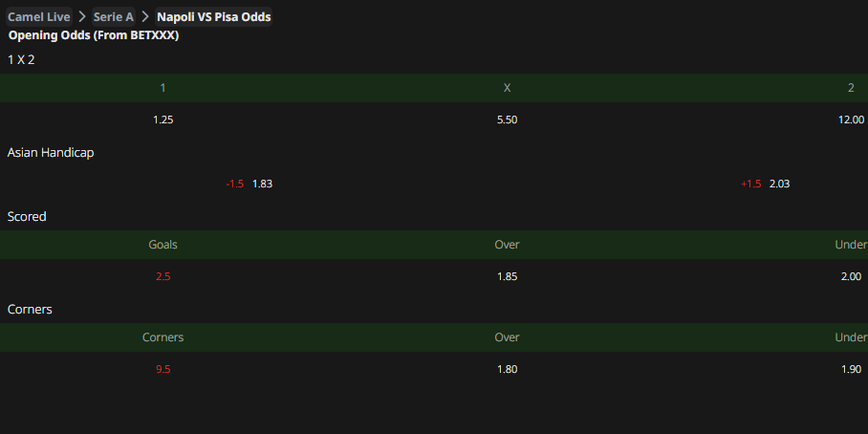The image size is (868, 434).
Task: Choose Under 9.5 corners at 1.90
Action: pyautogui.click(x=851, y=369)
